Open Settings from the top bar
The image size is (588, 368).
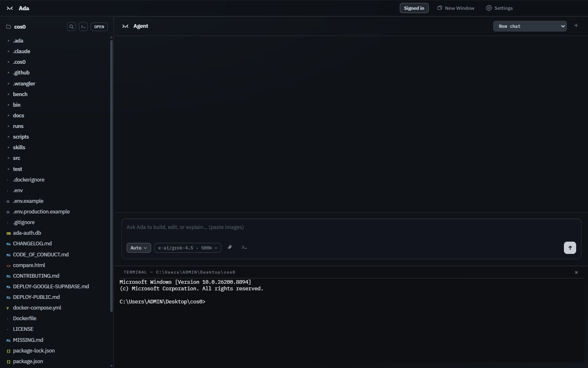click(499, 8)
